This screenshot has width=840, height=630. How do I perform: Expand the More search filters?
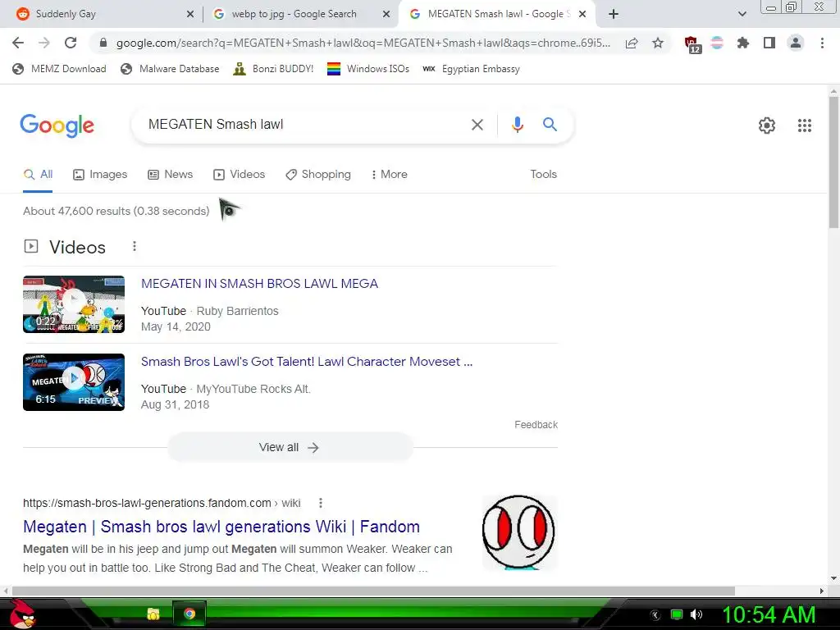point(389,174)
